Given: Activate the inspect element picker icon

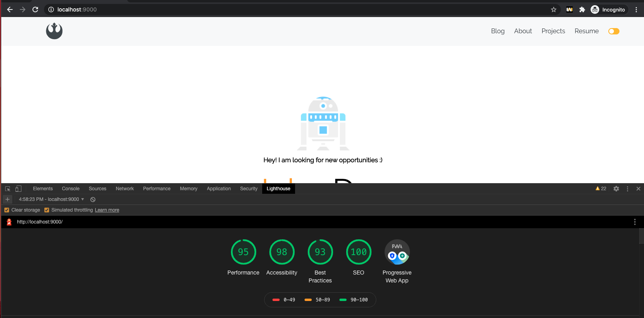Looking at the screenshot, I should click(x=8, y=189).
